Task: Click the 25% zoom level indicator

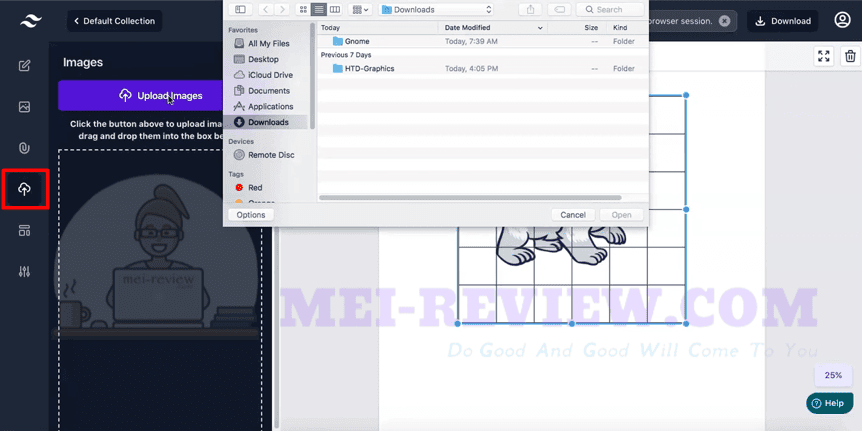Action: point(833,375)
